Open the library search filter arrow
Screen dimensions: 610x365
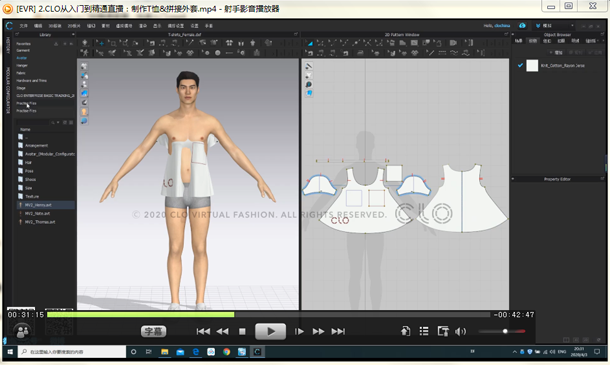(x=58, y=122)
